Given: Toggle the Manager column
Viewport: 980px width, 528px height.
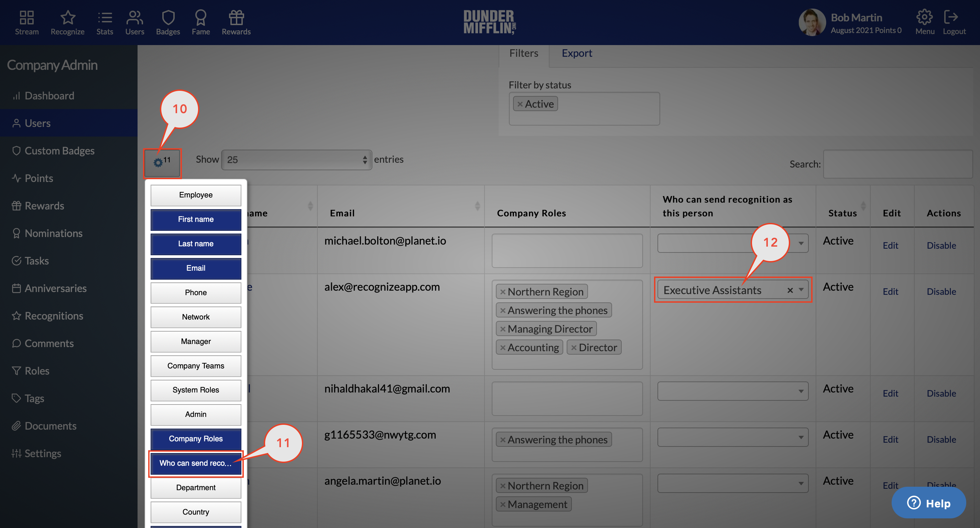Looking at the screenshot, I should point(196,342).
